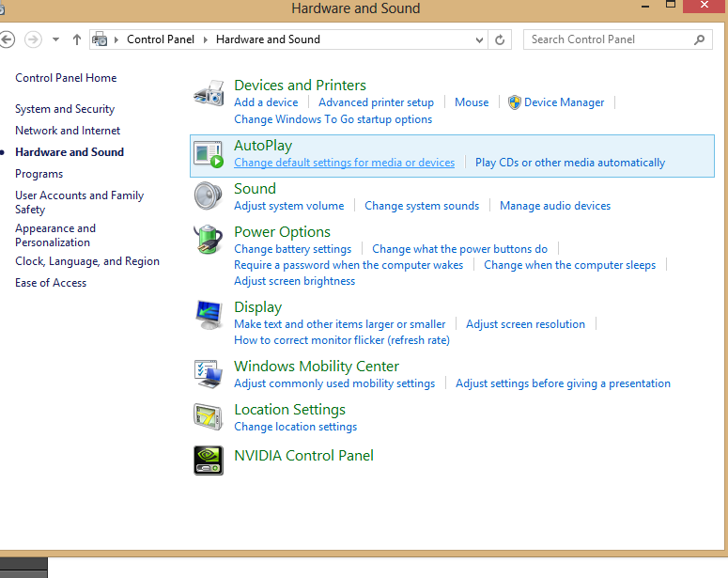Open the NVIDIA Control Panel icon
Image resolution: width=728 pixels, height=578 pixels.
pyautogui.click(x=209, y=461)
